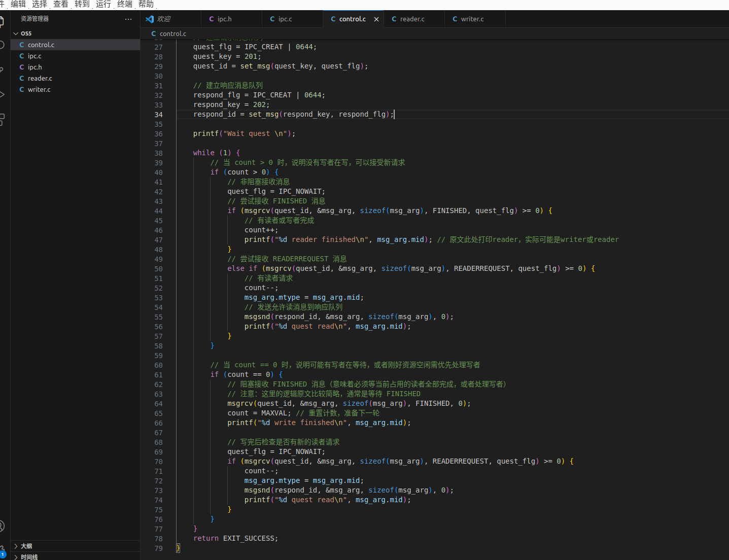The height and width of the screenshot is (560, 729).
Task: Open the Search view icon
Action: (2, 45)
